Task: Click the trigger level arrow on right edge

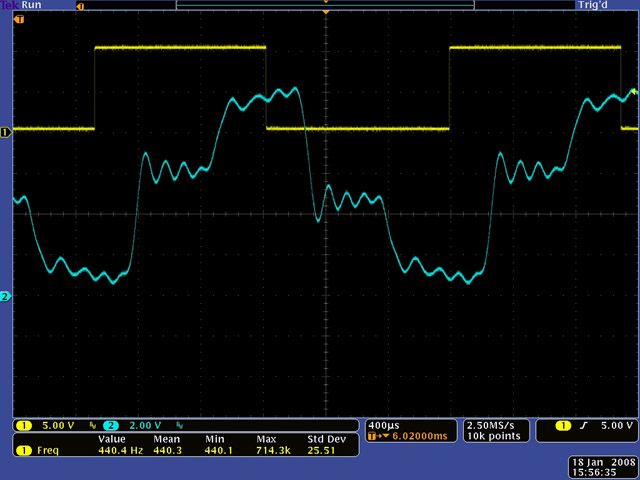Action: point(634,92)
